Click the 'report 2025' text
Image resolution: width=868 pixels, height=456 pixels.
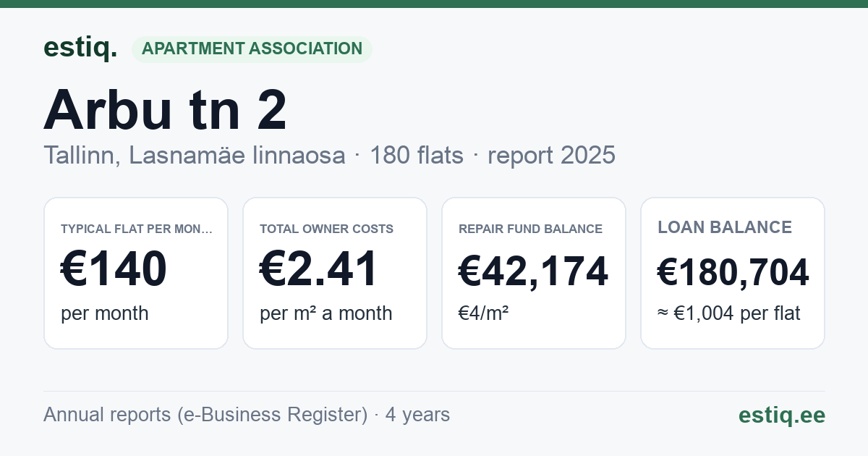click(551, 155)
